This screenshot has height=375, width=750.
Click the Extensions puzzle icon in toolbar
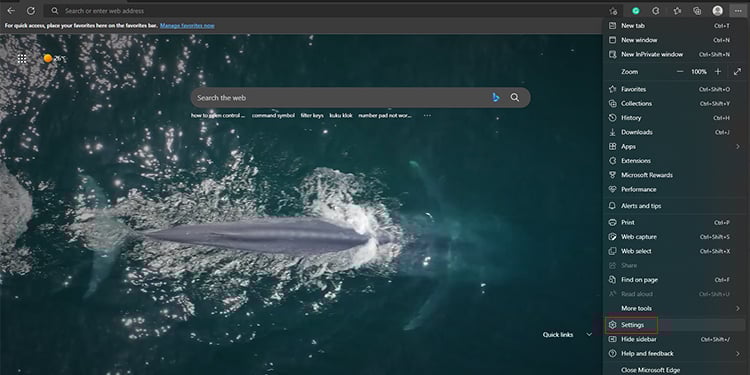(656, 11)
